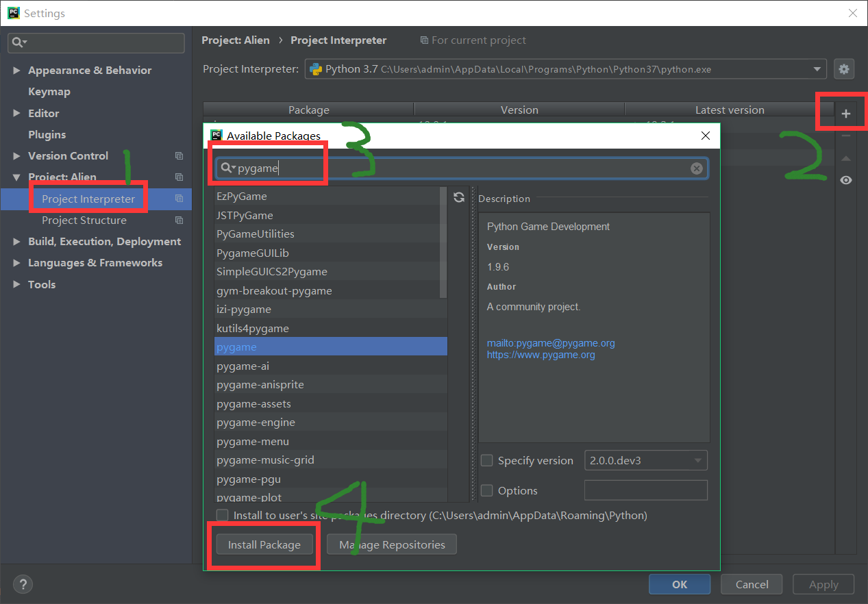Click the copy icon beside Project Structure

[179, 221]
